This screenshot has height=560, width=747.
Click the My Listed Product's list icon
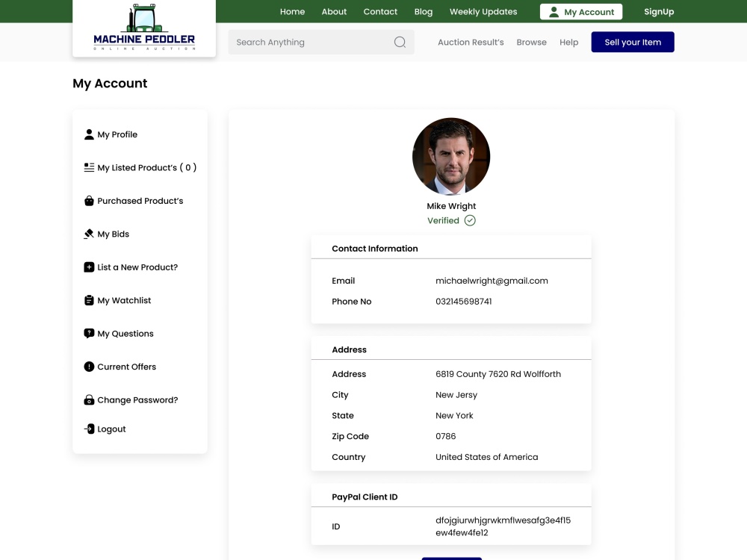[x=89, y=167]
